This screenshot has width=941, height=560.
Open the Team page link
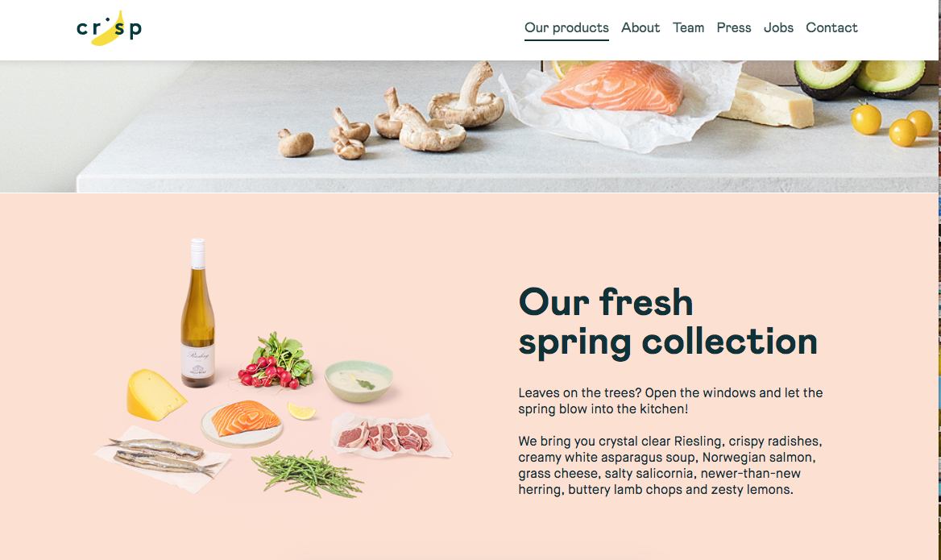click(688, 27)
